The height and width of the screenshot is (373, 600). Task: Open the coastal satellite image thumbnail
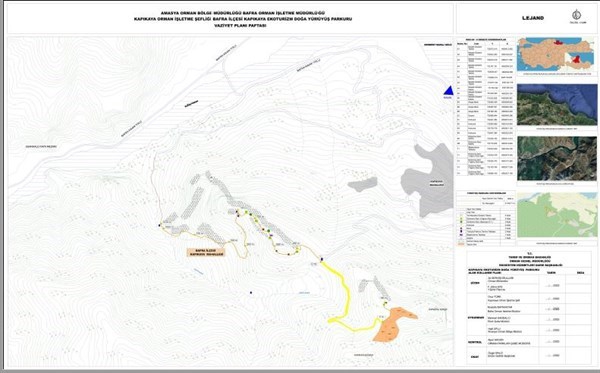[x=557, y=105]
